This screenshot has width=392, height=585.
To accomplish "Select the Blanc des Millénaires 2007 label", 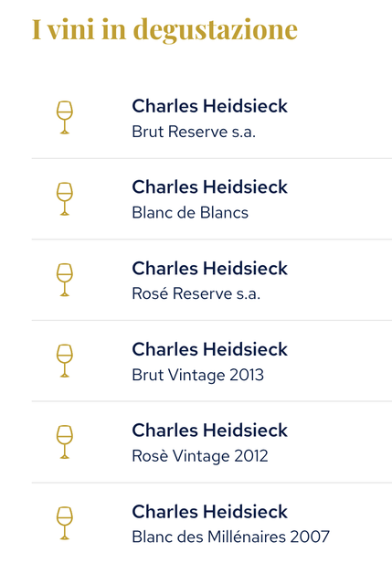I will pyautogui.click(x=231, y=537).
